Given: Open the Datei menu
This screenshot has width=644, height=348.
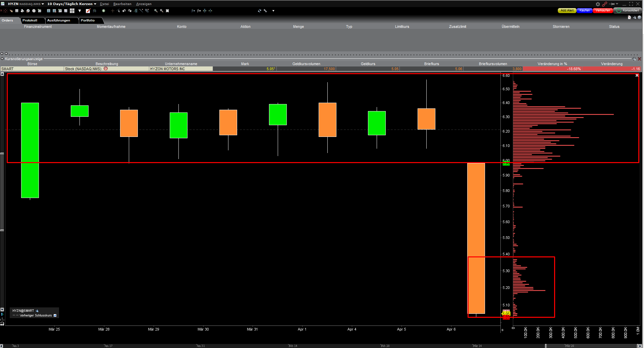Looking at the screenshot, I should (104, 4).
